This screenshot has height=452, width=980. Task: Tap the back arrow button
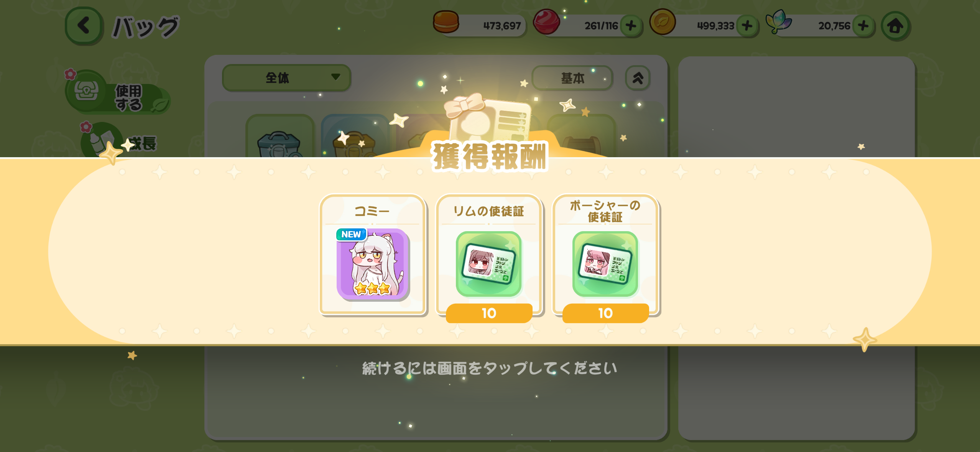tap(84, 26)
